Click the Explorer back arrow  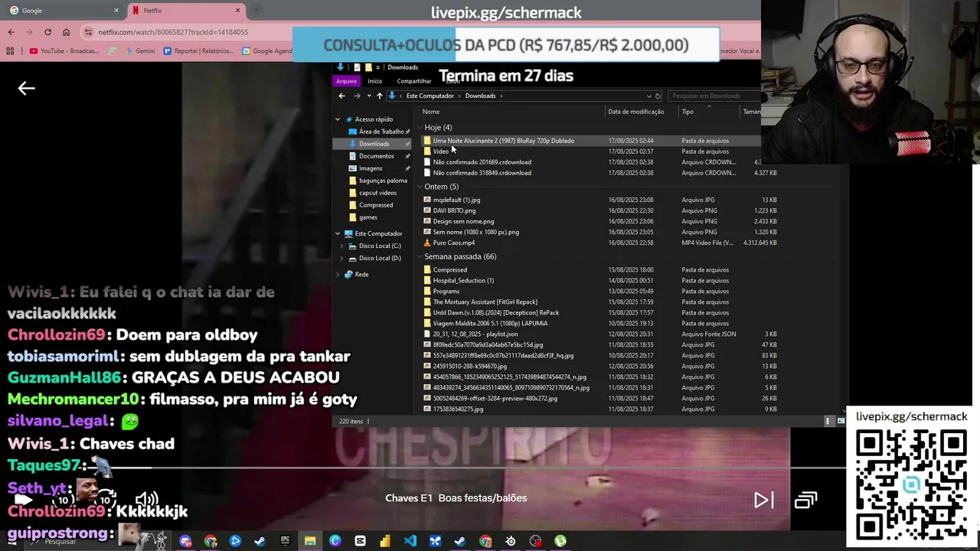pos(341,96)
